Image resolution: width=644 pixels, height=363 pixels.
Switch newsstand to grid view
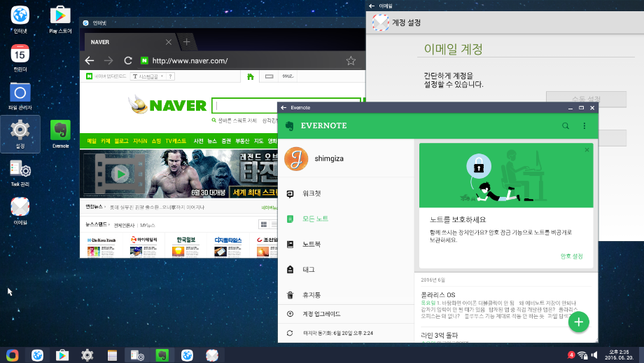(x=264, y=224)
